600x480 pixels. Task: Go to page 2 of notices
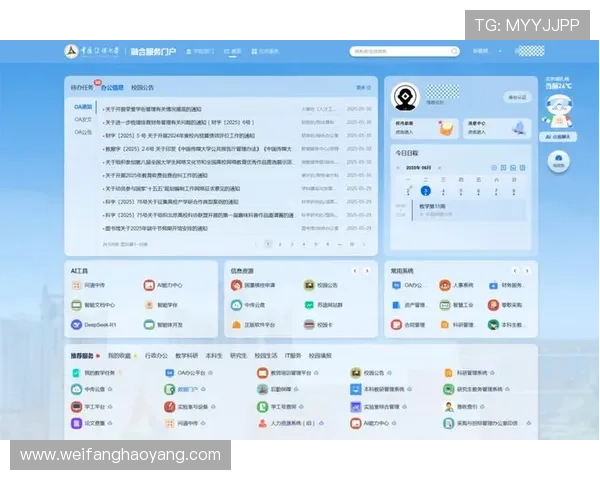tap(280, 244)
